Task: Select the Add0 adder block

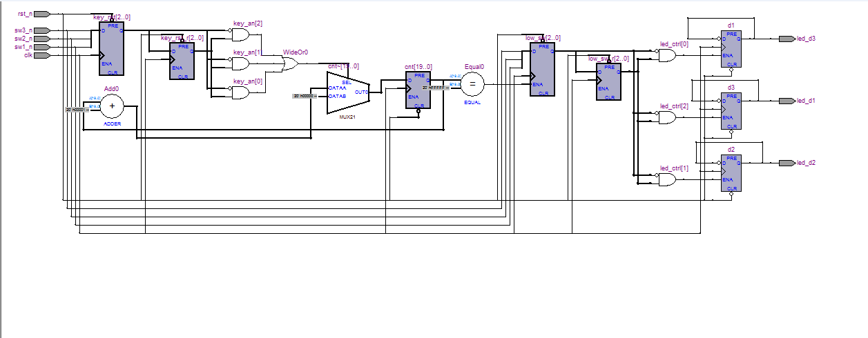Action: [111, 106]
